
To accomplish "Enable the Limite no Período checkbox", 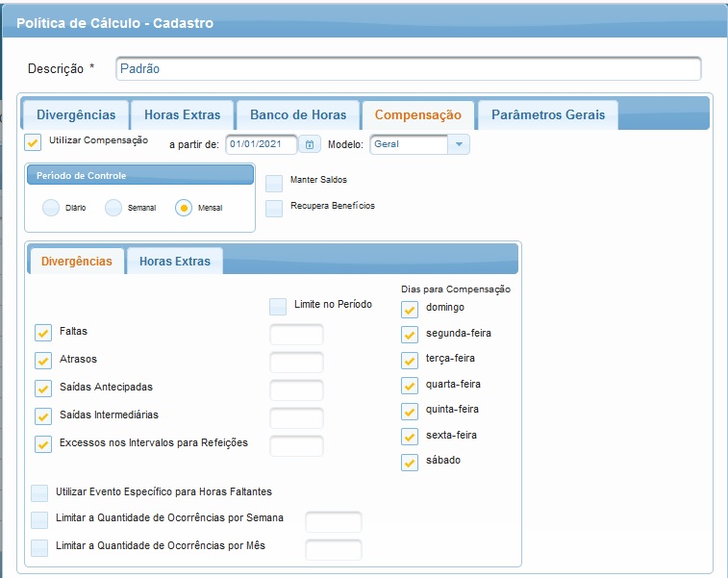I will [x=278, y=307].
